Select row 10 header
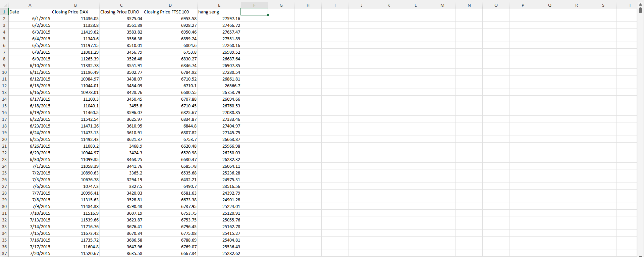 point(4,72)
